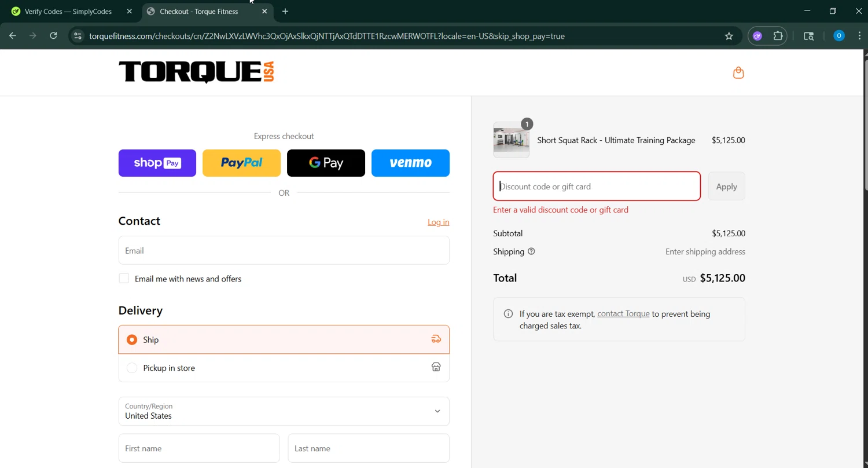View site information icon in address bar
The height and width of the screenshot is (468, 868).
click(x=78, y=36)
